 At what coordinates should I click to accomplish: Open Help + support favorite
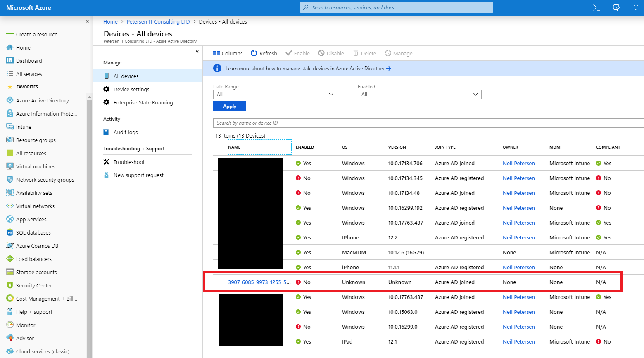point(34,312)
